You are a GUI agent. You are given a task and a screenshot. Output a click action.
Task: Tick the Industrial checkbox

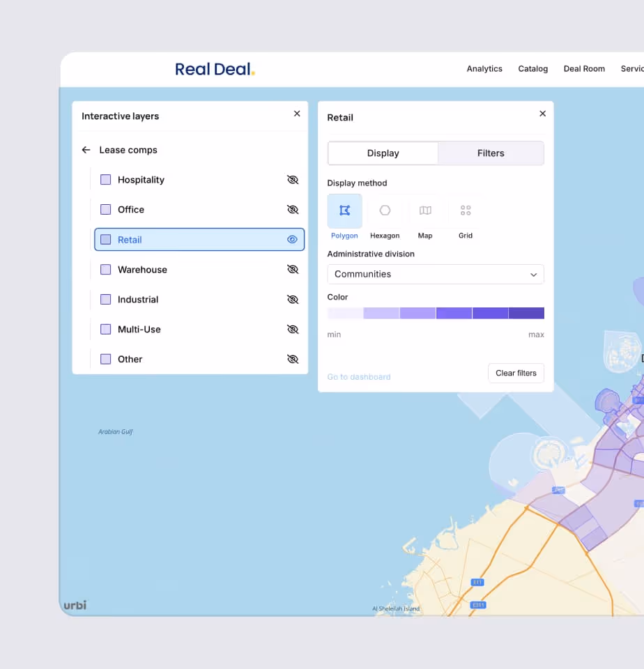105,299
